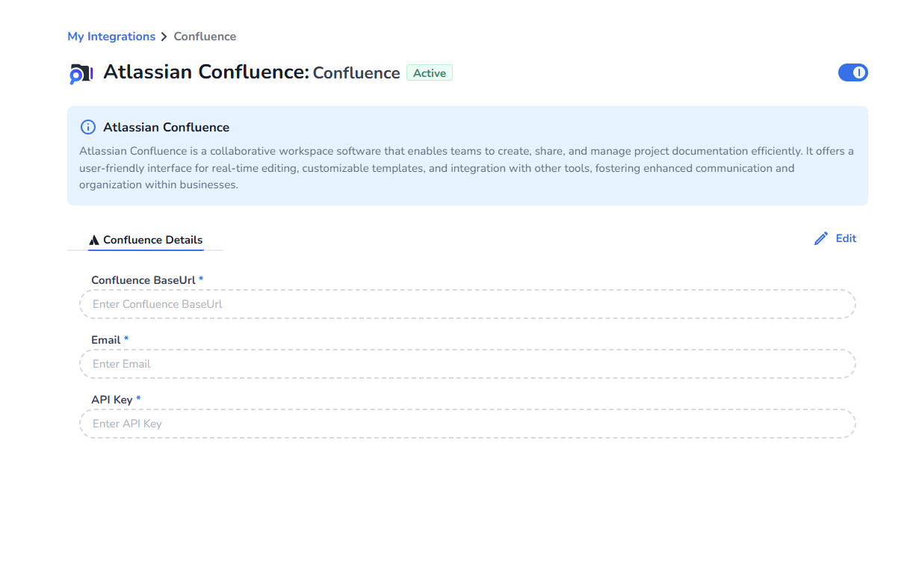Disable the Confluence integration toggle switch

852,72
